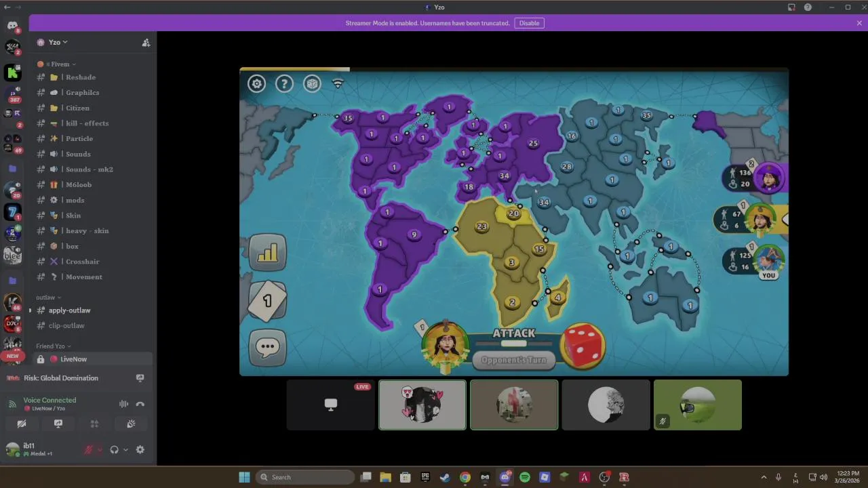Click the ib11 user avatar
Viewport: 868px width, 488px height.
12,449
